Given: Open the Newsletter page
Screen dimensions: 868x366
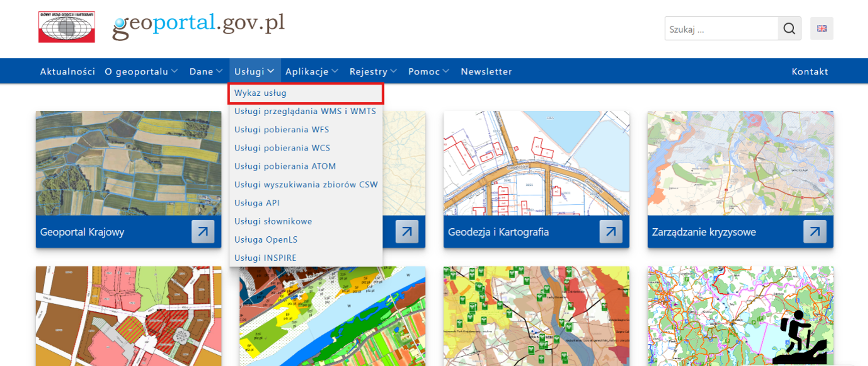Looking at the screenshot, I should (x=486, y=71).
